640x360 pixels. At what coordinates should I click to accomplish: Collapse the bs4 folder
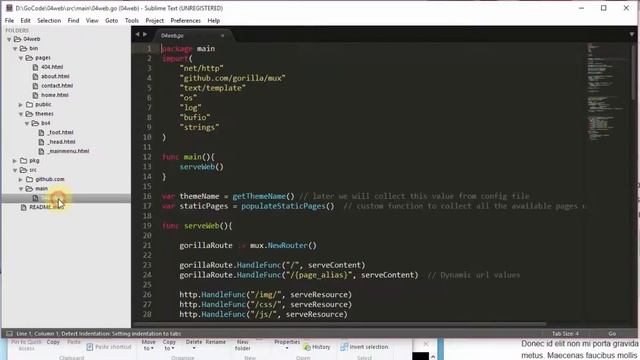[27, 123]
